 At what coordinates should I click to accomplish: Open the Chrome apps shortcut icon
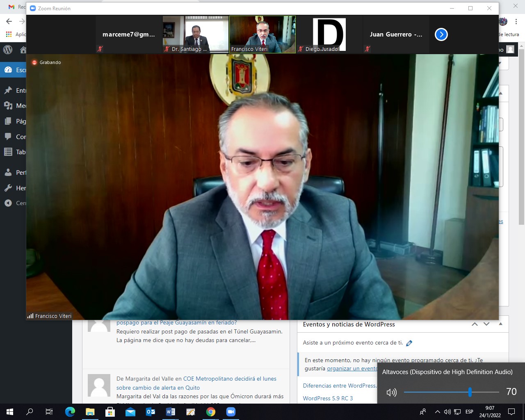point(9,34)
